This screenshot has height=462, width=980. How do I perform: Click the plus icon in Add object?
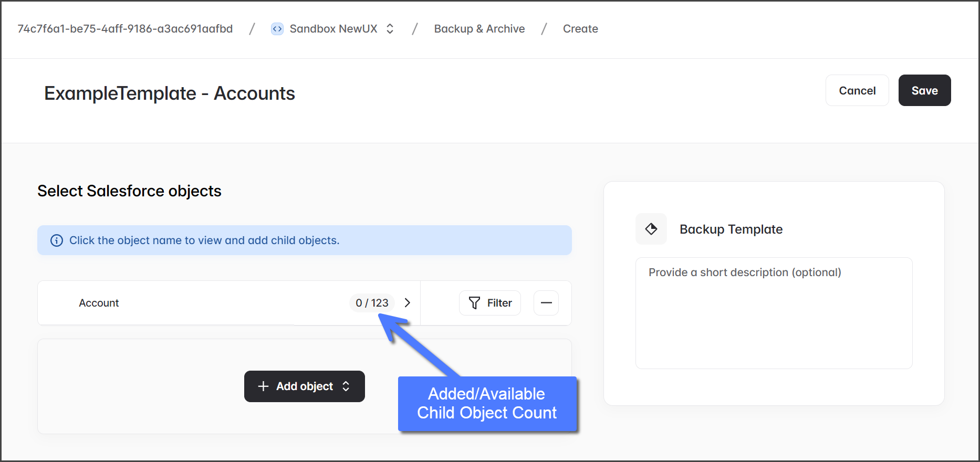263,386
